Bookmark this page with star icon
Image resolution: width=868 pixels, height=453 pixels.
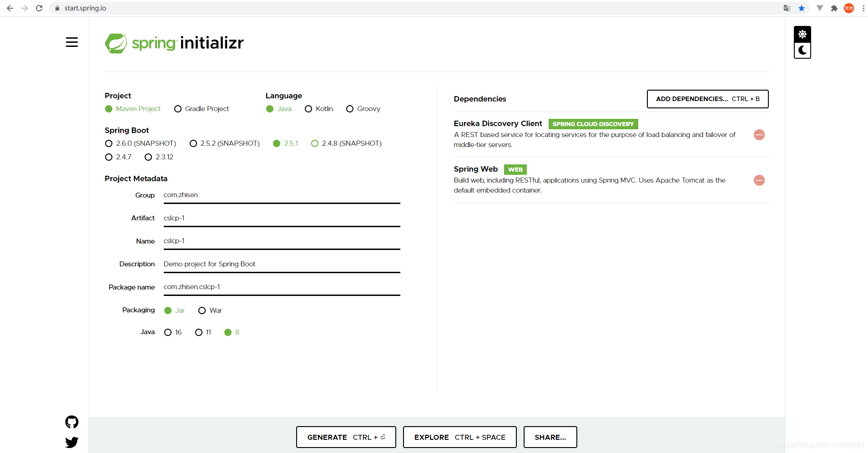click(x=802, y=8)
